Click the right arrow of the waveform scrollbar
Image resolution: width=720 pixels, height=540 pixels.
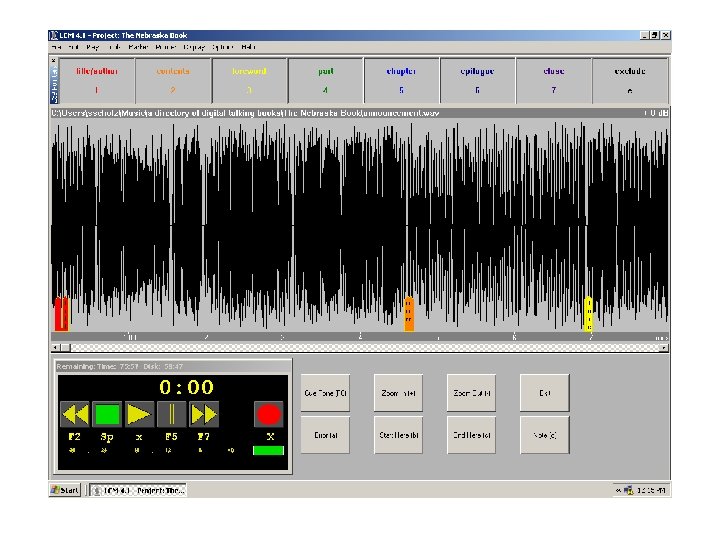click(664, 348)
